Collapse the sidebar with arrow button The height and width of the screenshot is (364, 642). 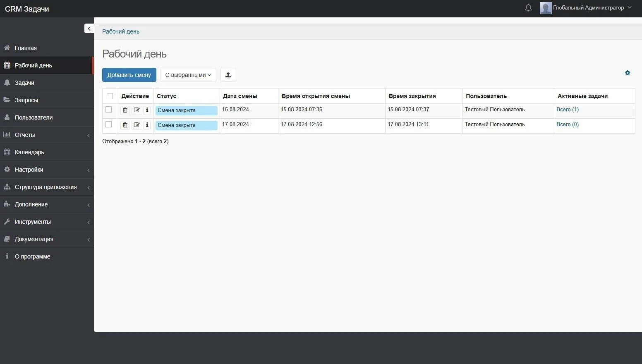89,28
